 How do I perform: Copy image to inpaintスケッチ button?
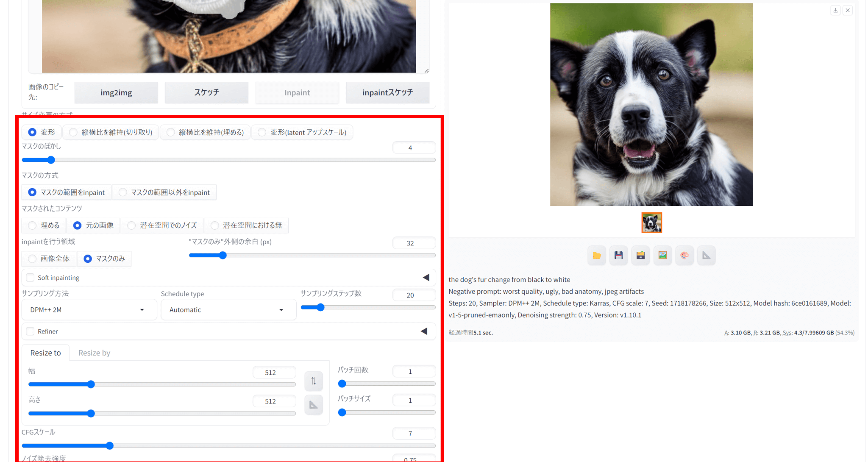click(388, 93)
